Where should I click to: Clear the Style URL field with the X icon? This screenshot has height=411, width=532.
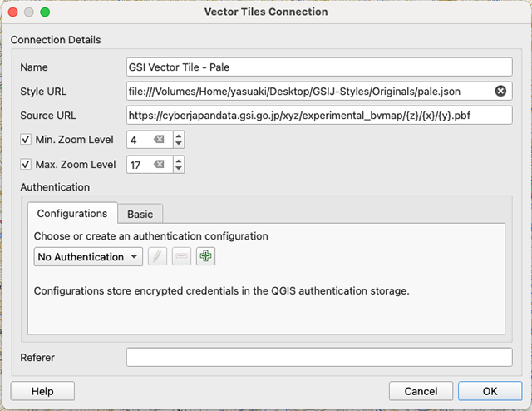coord(500,91)
